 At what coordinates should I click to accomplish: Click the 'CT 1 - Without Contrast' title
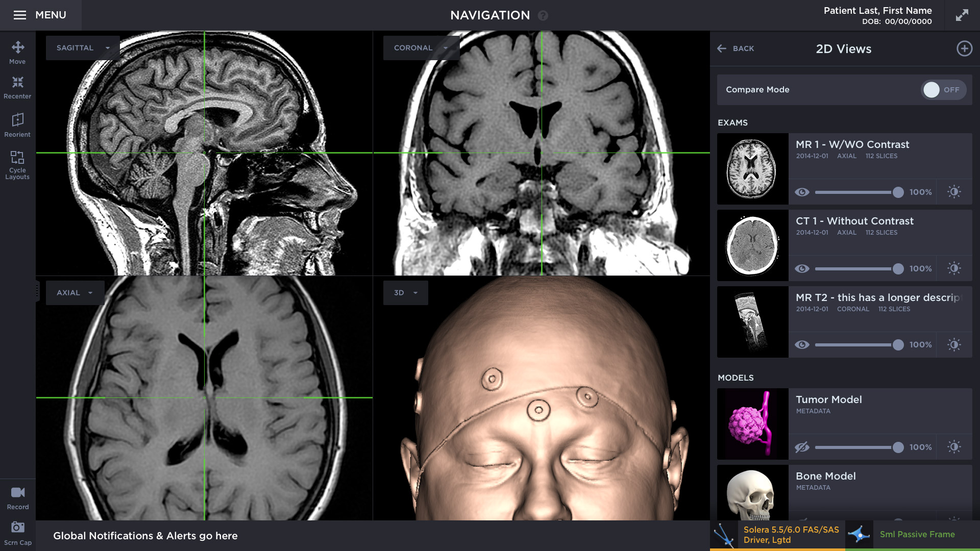coord(854,221)
